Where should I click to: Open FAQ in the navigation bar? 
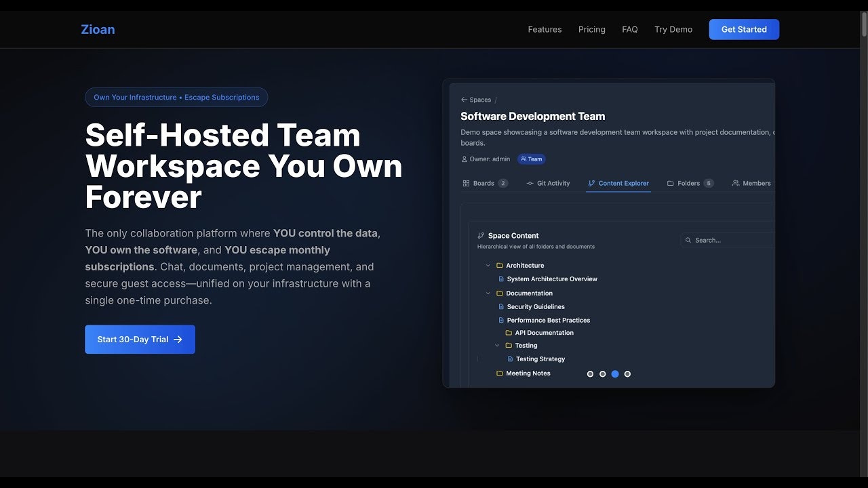(x=630, y=29)
